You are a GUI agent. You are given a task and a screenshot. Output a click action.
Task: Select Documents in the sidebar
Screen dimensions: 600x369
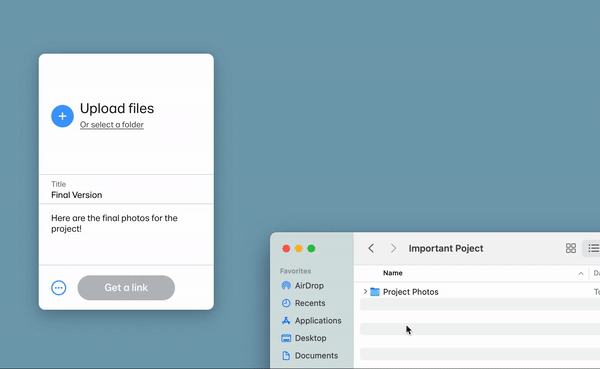click(x=310, y=356)
